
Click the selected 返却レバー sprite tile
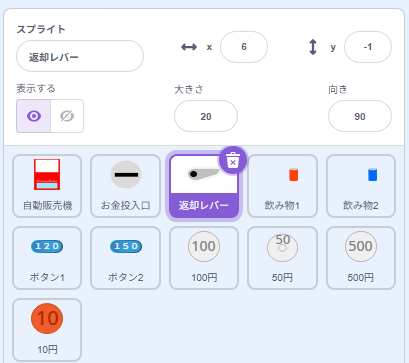point(204,187)
